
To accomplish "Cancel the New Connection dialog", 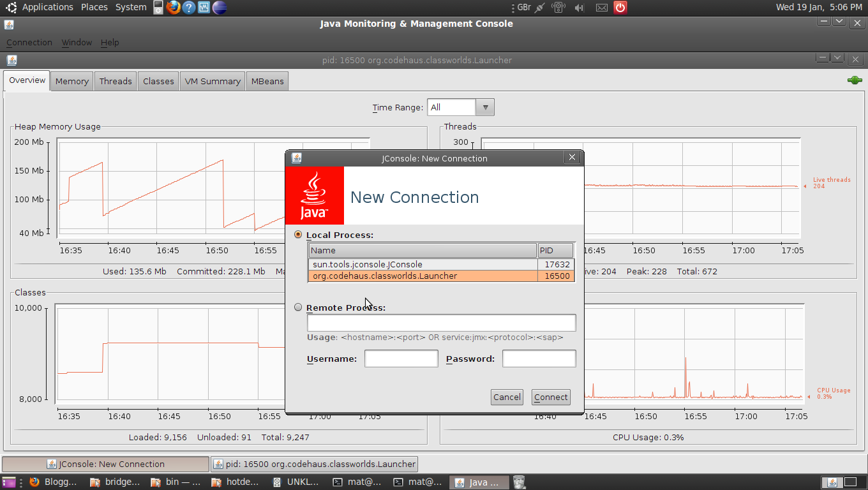I will (507, 397).
